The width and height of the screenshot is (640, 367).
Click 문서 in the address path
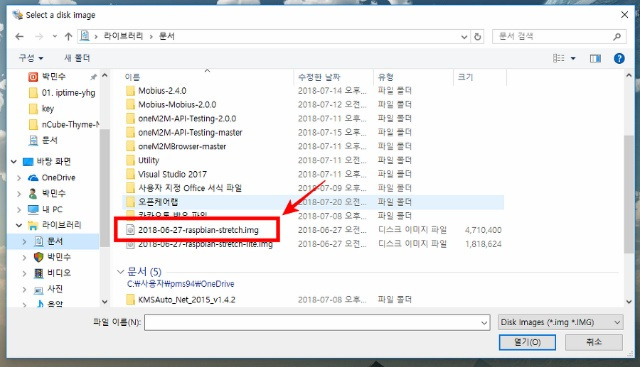(x=167, y=36)
